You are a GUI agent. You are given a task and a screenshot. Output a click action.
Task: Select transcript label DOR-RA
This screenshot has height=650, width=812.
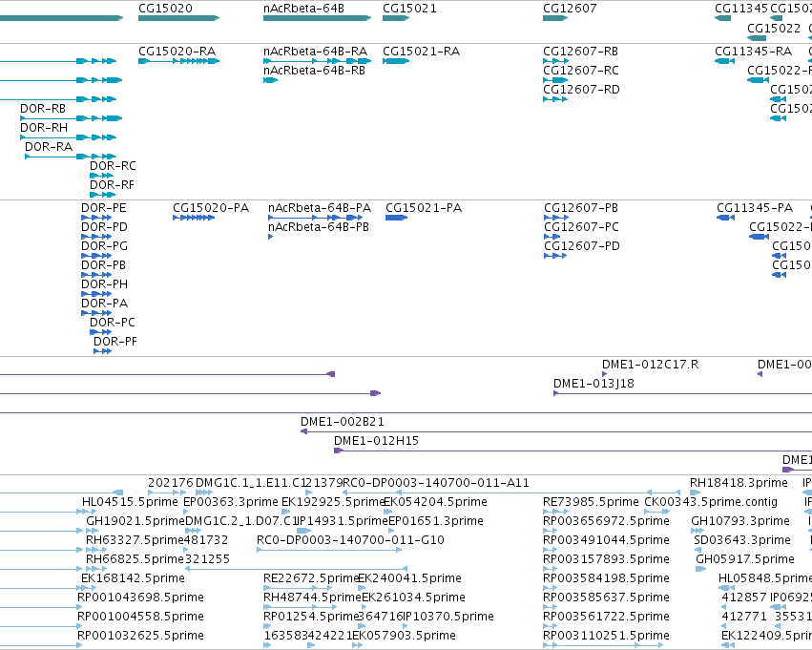(x=49, y=147)
